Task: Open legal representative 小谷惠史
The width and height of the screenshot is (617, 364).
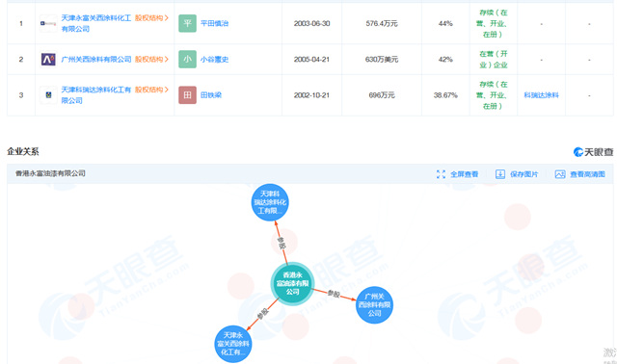Action: click(214, 60)
